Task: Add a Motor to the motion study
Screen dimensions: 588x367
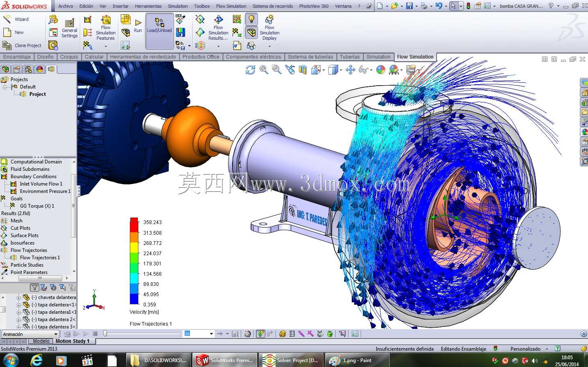Action: pos(283,334)
